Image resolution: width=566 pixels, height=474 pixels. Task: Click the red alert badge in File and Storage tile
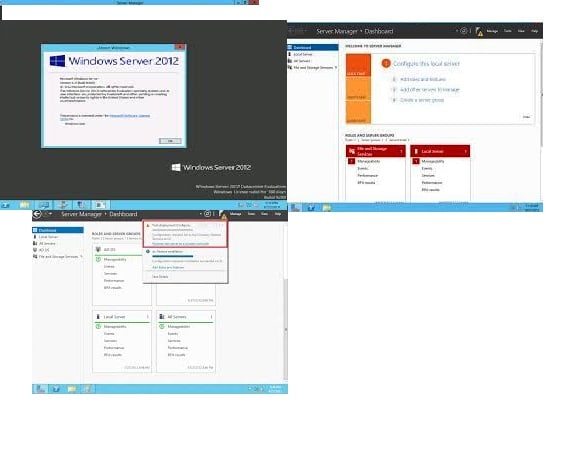click(351, 161)
